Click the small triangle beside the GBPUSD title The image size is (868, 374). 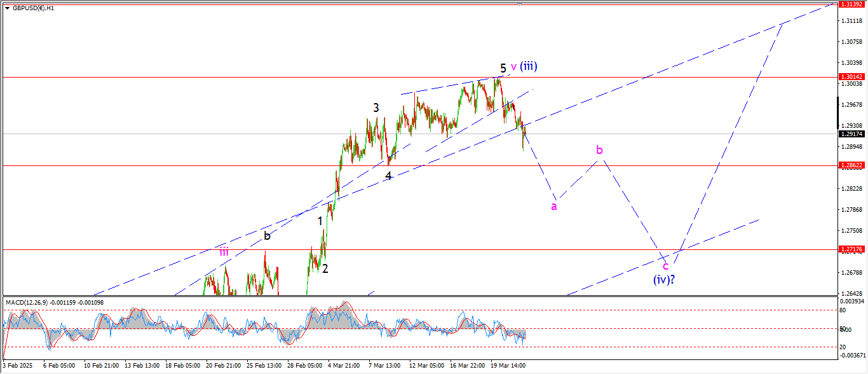(6, 8)
